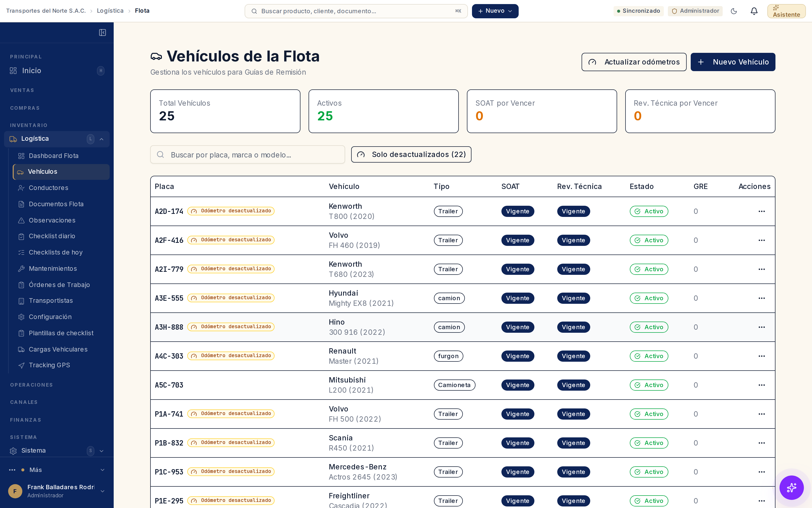Open actions menu for A3H-888
The height and width of the screenshot is (508, 812).
pos(762,327)
